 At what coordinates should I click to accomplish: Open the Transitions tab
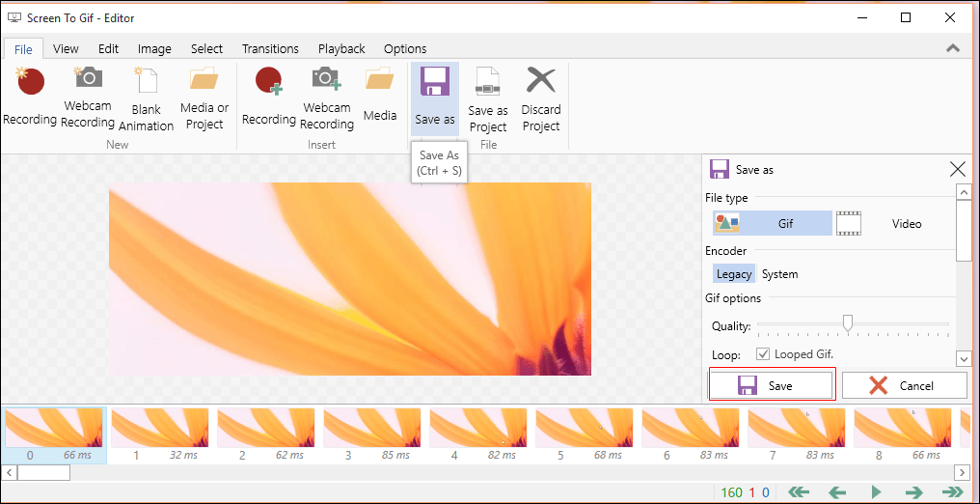270,49
